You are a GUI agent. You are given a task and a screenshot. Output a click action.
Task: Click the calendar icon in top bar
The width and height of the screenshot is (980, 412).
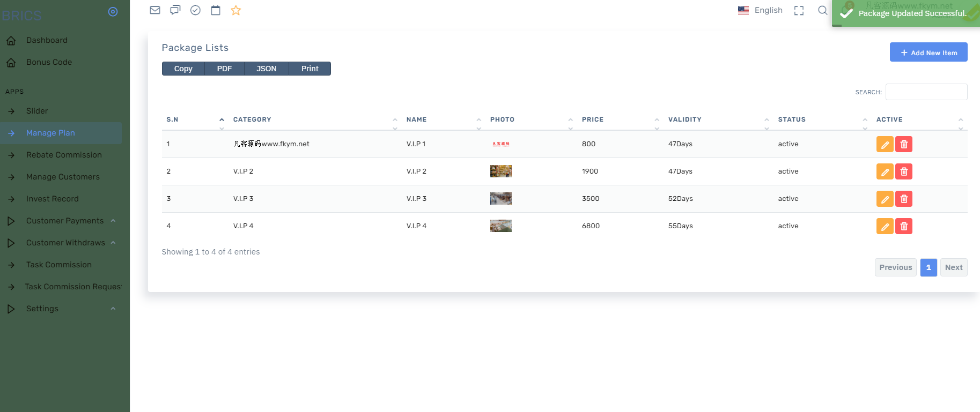(216, 10)
